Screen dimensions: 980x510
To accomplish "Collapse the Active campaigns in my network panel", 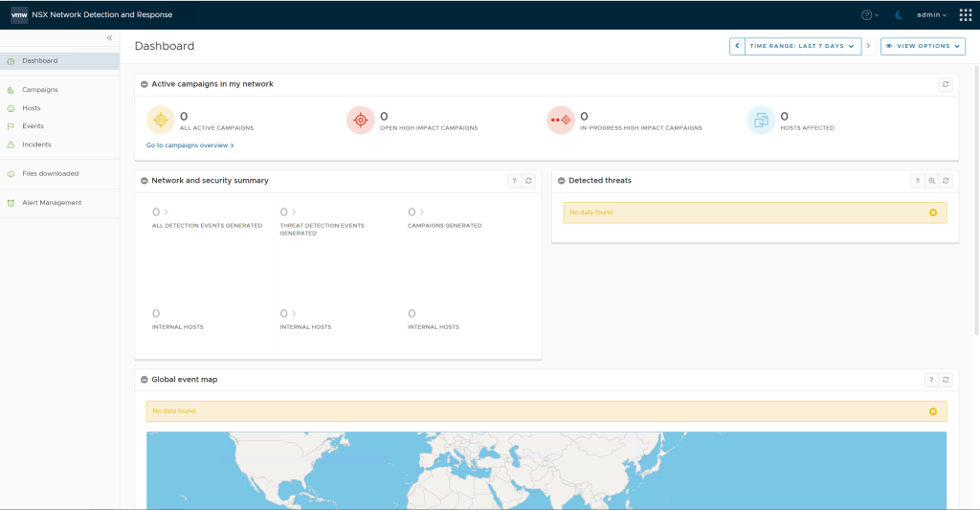I will click(144, 84).
